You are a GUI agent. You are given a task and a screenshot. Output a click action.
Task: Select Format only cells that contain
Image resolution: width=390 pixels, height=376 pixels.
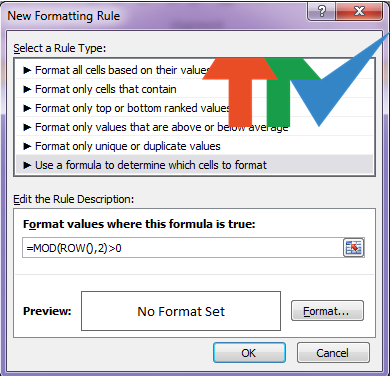[x=194, y=89]
